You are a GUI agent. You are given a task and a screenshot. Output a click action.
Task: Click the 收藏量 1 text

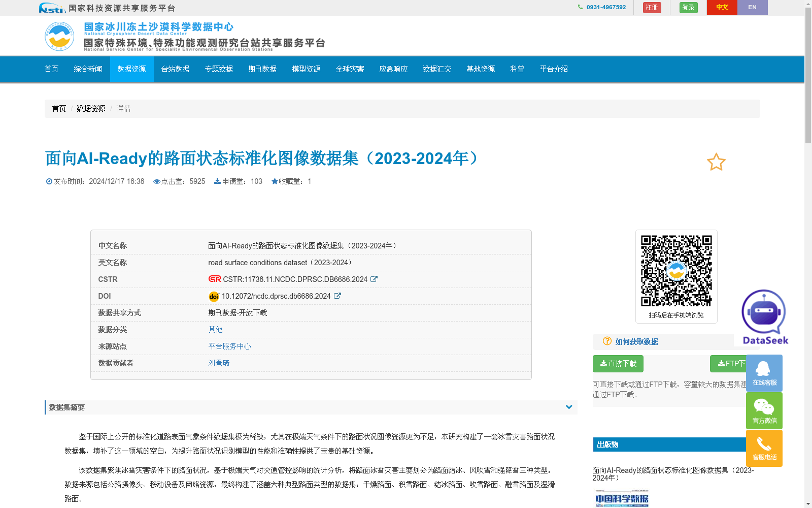291,181
